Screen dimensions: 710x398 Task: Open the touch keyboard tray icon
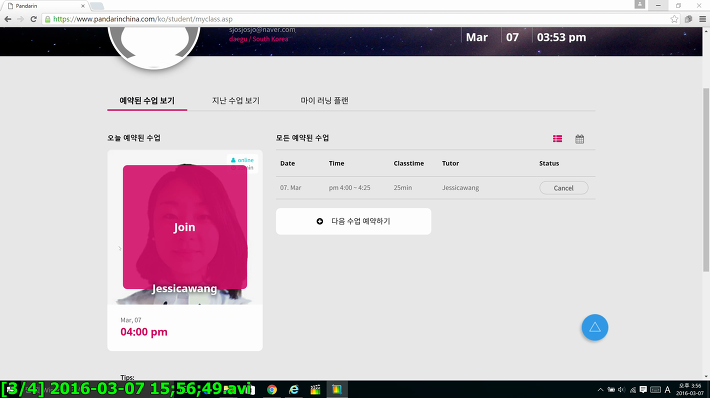(655, 389)
